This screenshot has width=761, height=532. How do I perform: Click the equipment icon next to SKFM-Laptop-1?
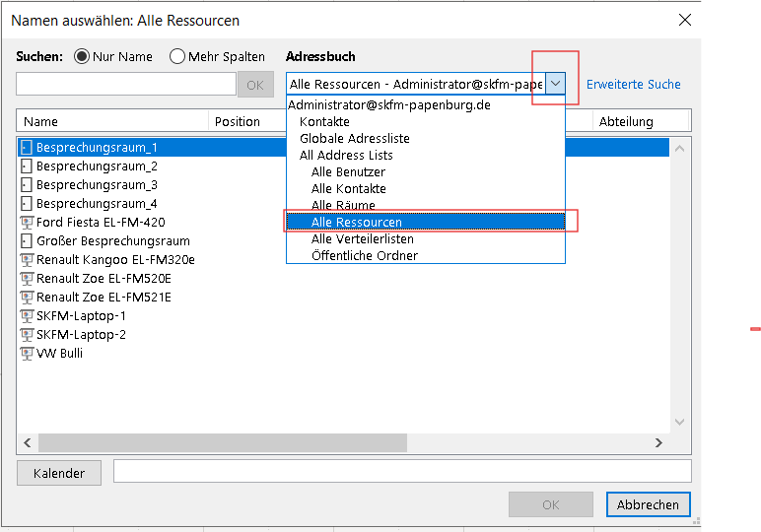point(27,316)
